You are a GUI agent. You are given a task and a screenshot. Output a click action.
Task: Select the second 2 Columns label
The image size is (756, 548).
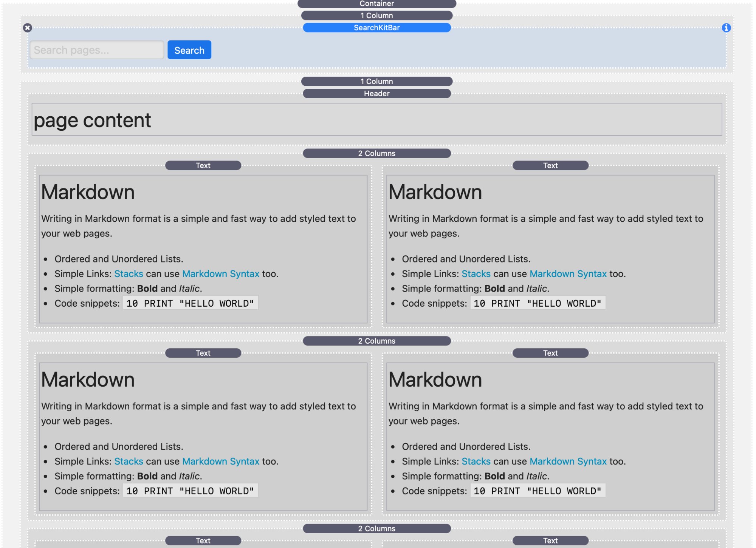376,341
